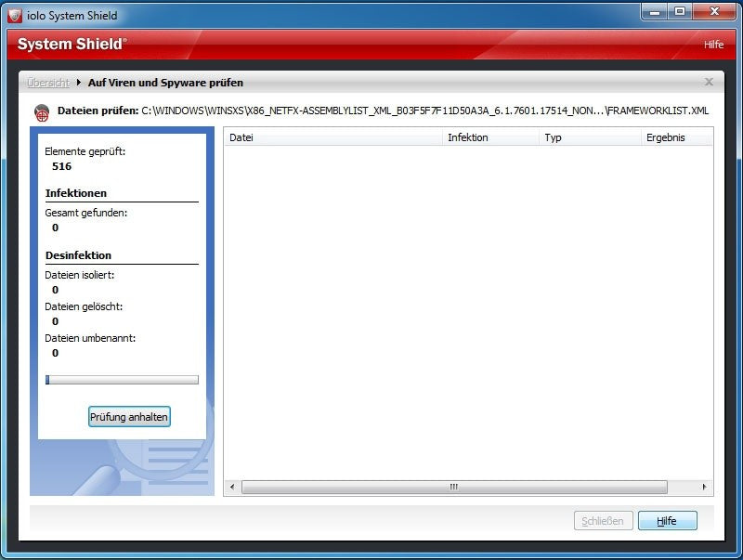Sort results by Datei column
Screen dimensions: 743x560
[x=333, y=137]
